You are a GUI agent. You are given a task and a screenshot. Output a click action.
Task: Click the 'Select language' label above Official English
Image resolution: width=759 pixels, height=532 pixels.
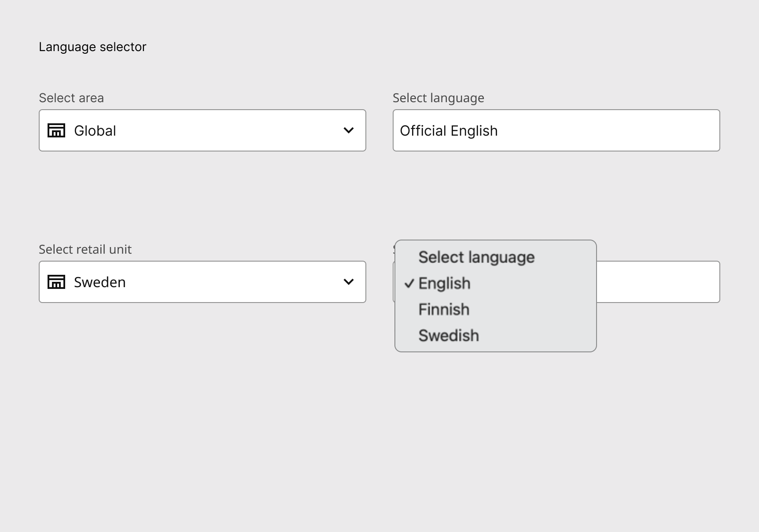tap(438, 98)
